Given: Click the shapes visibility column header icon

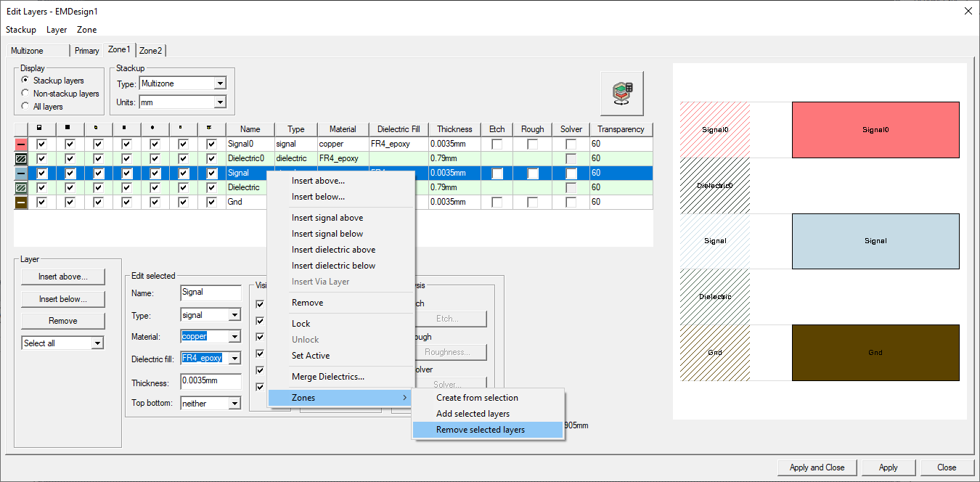Looking at the screenshot, I should (x=40, y=128).
